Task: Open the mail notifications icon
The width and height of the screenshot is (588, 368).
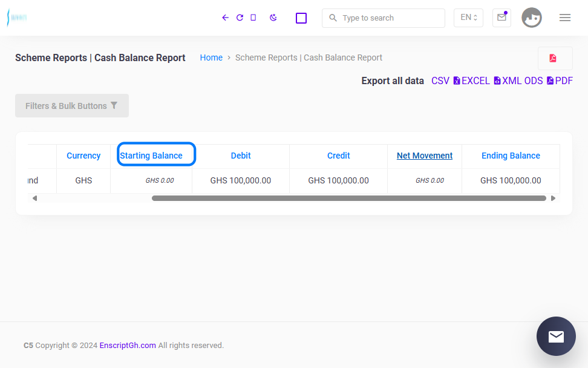Action: click(x=501, y=18)
